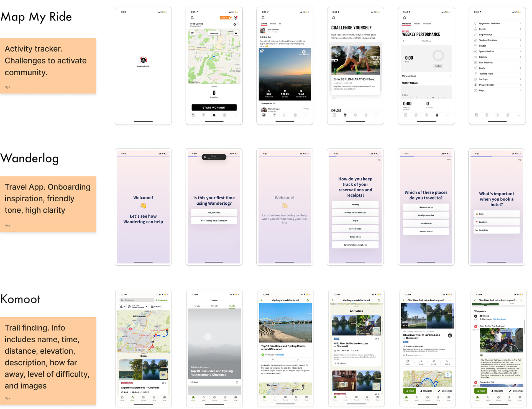Open 'Start from current location' dropdown
The width and height of the screenshot is (532, 409).
(138, 307)
